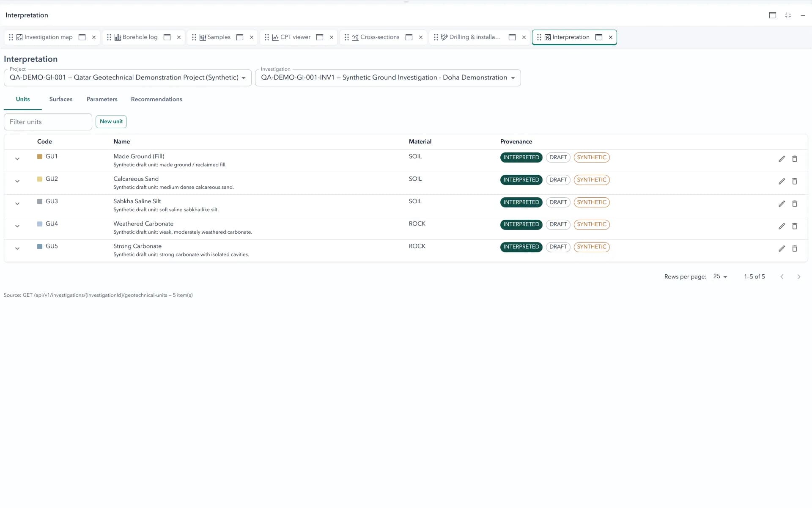This screenshot has width=812, height=508.
Task: Click the Cross-sections tab pop-out icon
Action: 409,37
